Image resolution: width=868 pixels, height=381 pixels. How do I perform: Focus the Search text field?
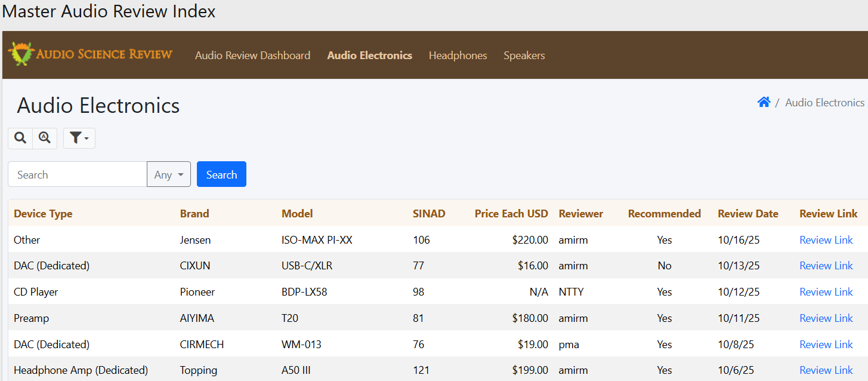pyautogui.click(x=78, y=174)
